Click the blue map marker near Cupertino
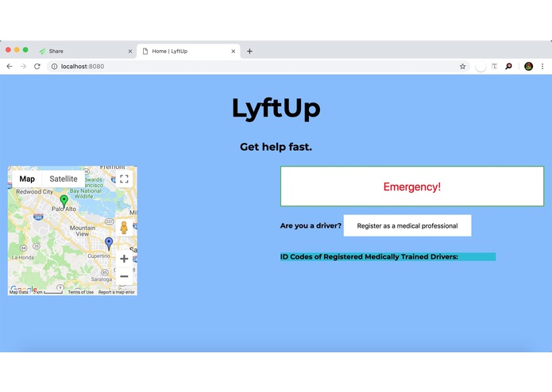552x392 pixels. pyautogui.click(x=109, y=244)
